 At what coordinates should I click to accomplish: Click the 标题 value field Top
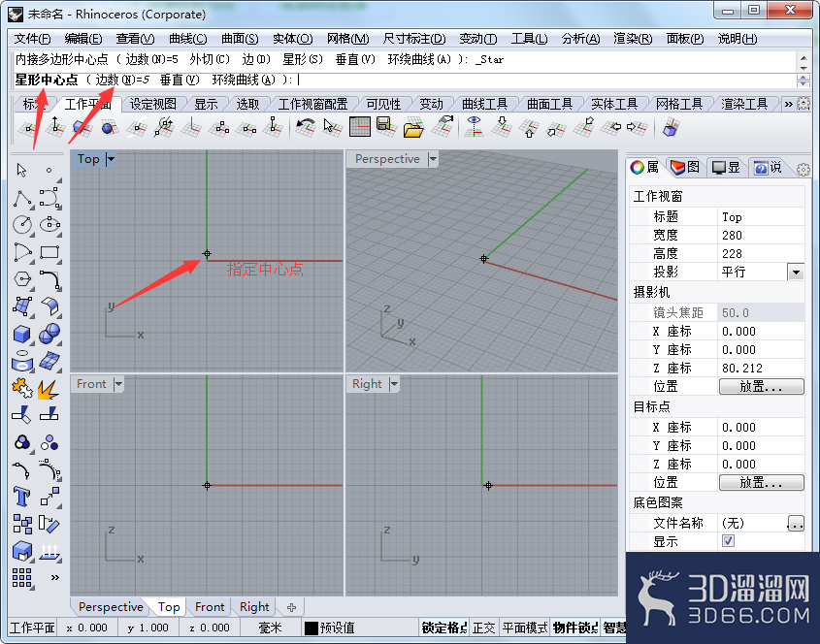[761, 217]
